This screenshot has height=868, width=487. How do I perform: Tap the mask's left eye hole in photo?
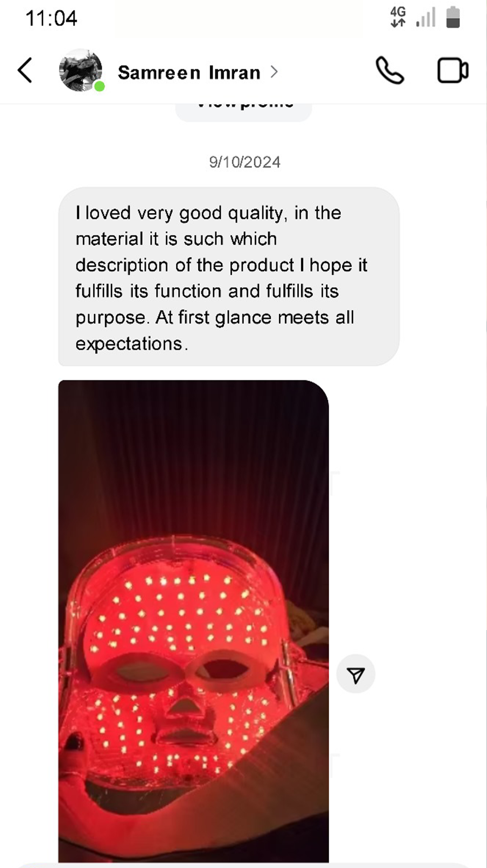pos(142,670)
